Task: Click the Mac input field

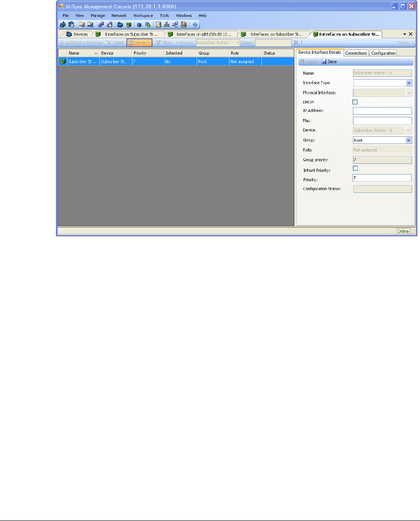Action: (x=382, y=121)
